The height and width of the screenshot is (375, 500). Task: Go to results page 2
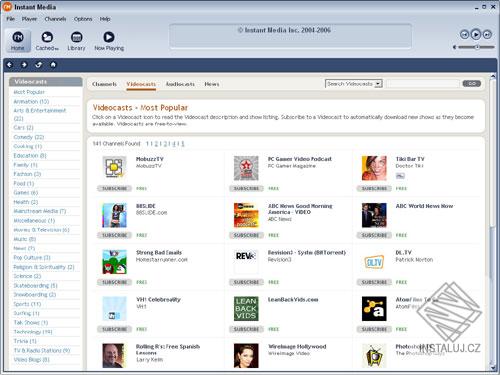pyautogui.click(x=156, y=144)
